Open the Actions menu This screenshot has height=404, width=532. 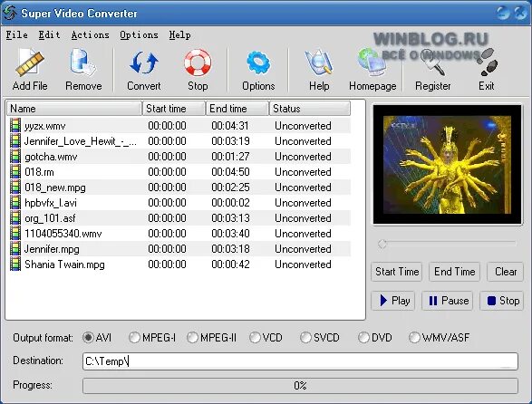tap(91, 34)
